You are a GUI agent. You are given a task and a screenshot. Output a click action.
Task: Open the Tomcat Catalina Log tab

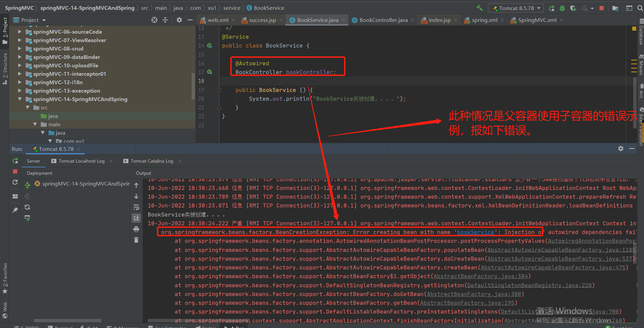(x=152, y=161)
